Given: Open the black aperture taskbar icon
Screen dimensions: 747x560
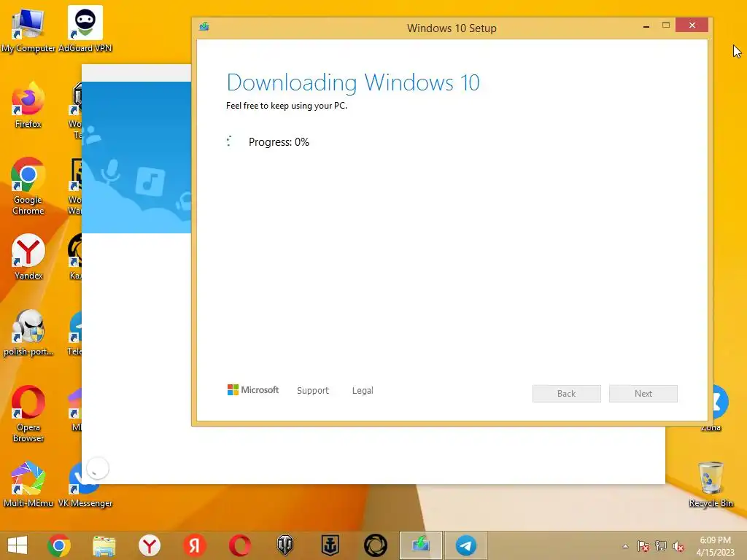Looking at the screenshot, I should coord(376,545).
